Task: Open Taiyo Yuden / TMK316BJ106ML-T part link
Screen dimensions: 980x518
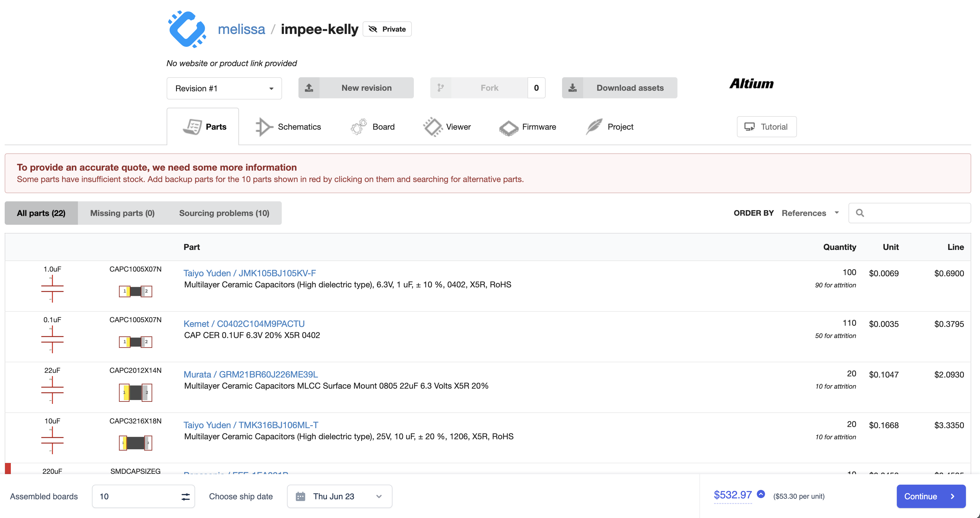Action: click(251, 425)
